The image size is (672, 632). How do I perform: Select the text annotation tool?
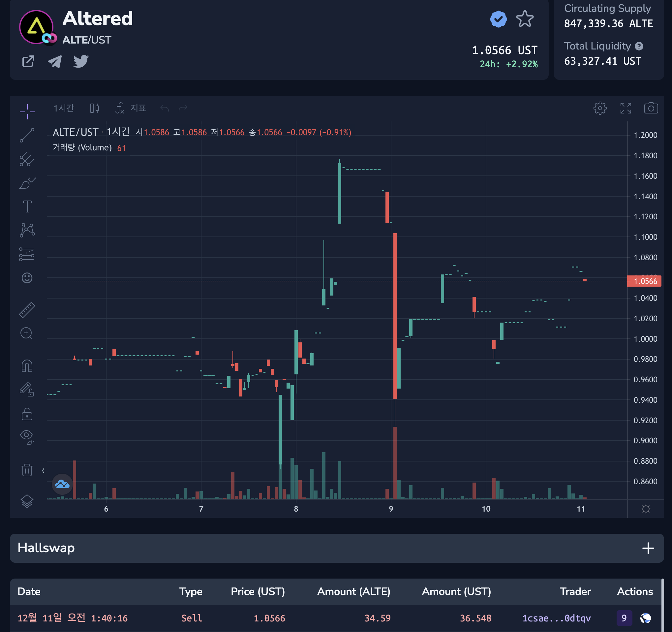(x=27, y=206)
